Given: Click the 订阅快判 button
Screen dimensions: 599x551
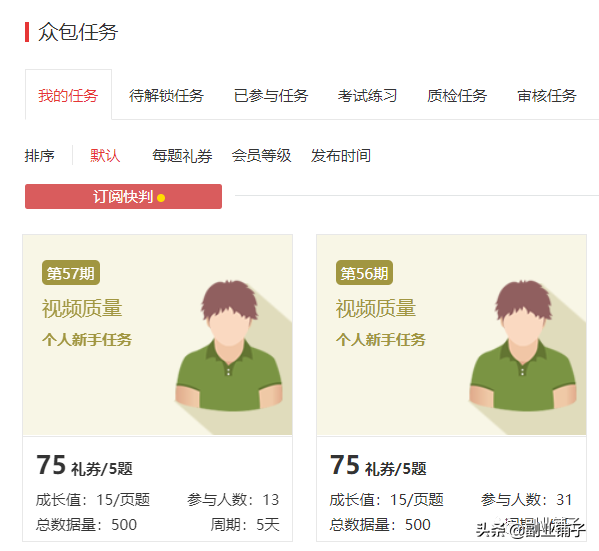Looking at the screenshot, I should coord(123,196).
